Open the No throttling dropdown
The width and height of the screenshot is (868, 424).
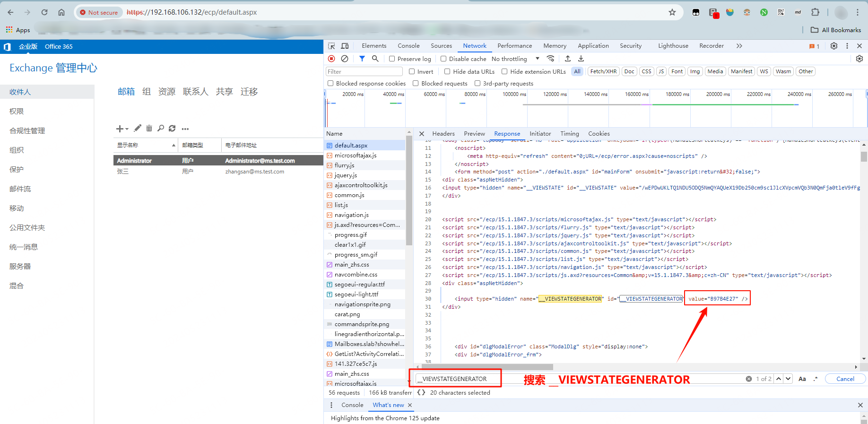tap(515, 59)
